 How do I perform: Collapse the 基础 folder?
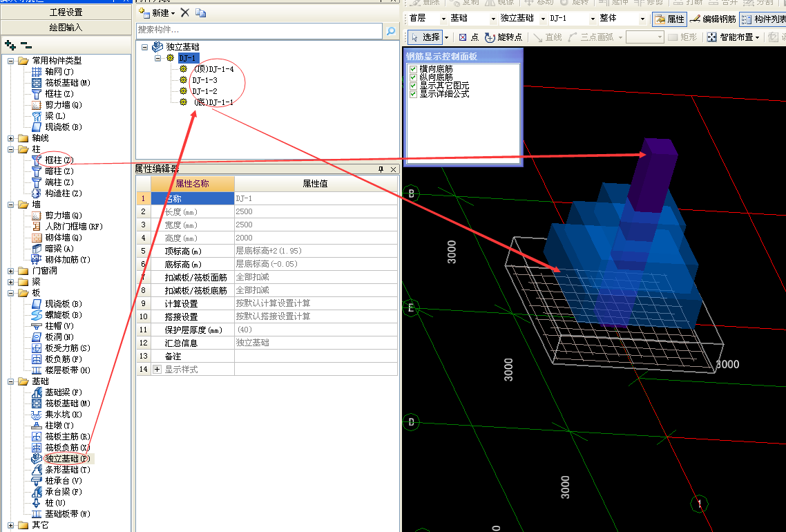tap(10, 381)
